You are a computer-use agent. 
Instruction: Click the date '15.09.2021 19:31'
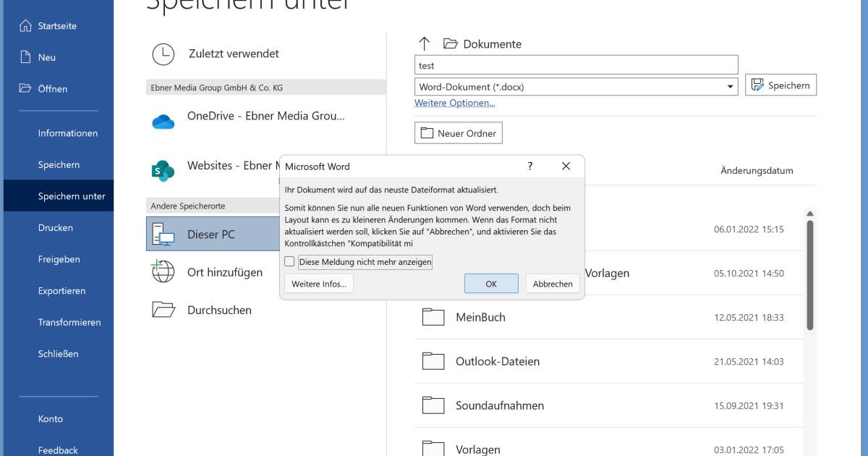point(749,406)
